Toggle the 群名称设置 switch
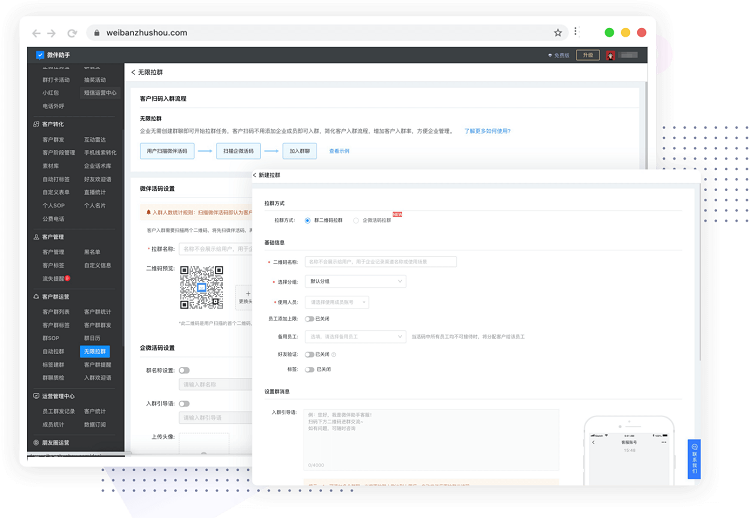The width and height of the screenshot is (750, 518). [184, 370]
